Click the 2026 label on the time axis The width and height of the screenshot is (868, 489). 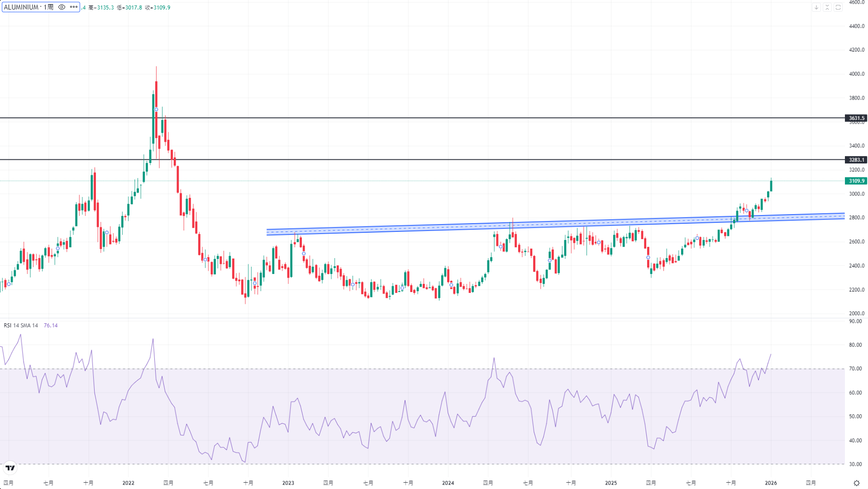[771, 483]
